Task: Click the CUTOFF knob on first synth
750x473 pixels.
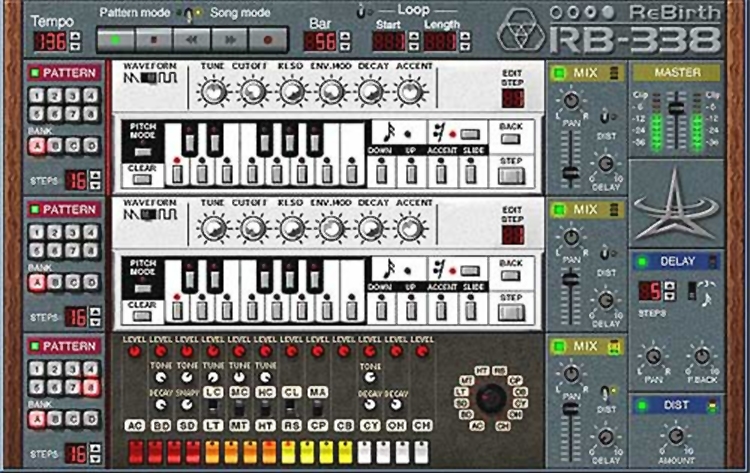Action: (x=252, y=92)
